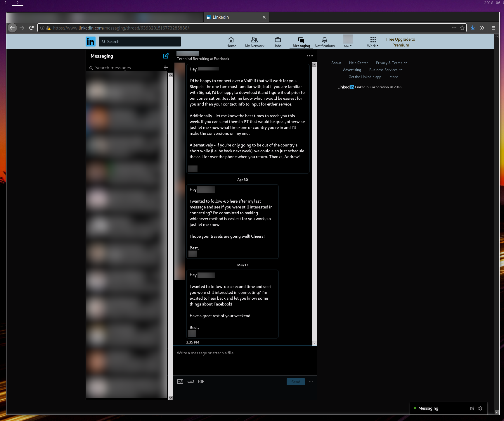This screenshot has height=421, width=504.
Task: Show more toolbar tools chevrons
Action: click(482, 28)
